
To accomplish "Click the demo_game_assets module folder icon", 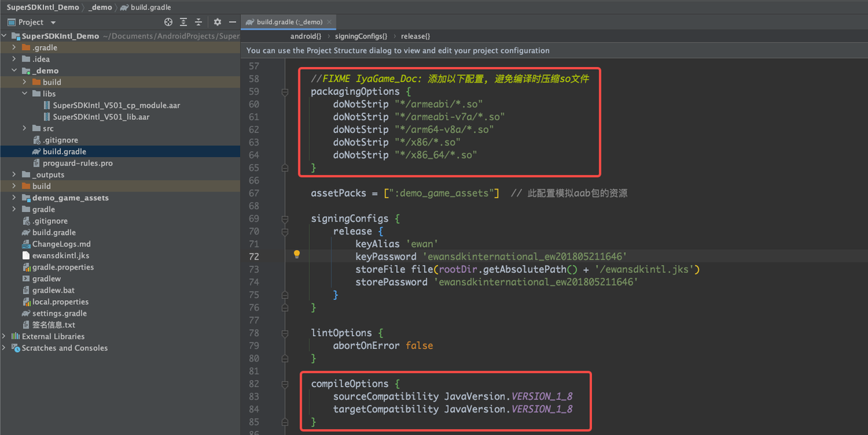I will (26, 198).
